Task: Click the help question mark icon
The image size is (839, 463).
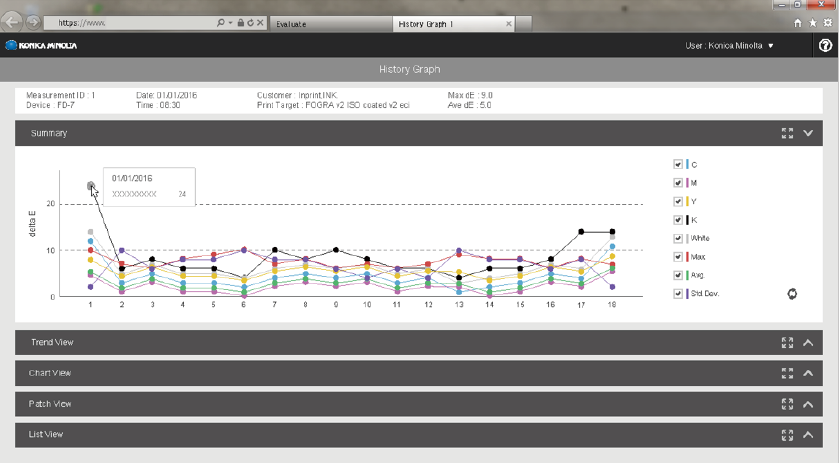Action: [825, 45]
